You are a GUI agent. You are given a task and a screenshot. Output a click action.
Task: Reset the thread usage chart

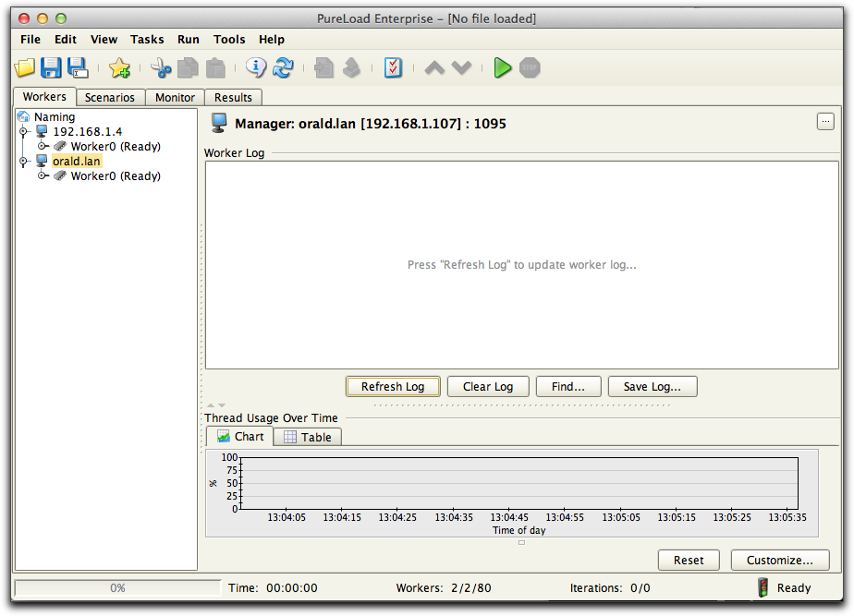(x=689, y=560)
